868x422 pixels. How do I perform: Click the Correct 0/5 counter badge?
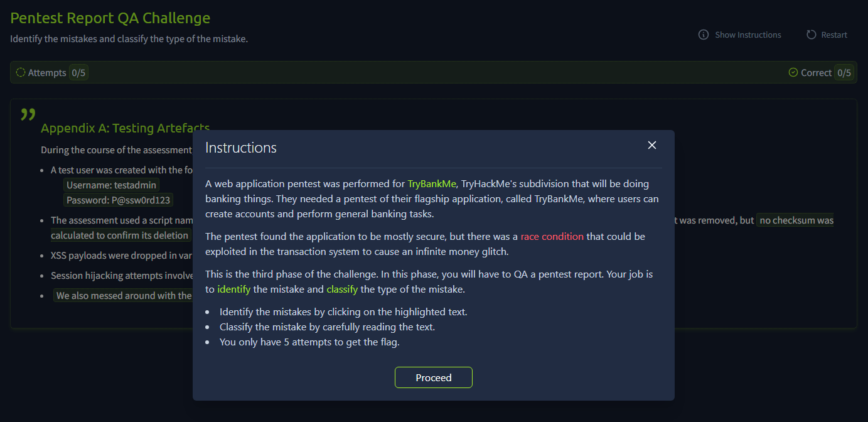point(844,72)
